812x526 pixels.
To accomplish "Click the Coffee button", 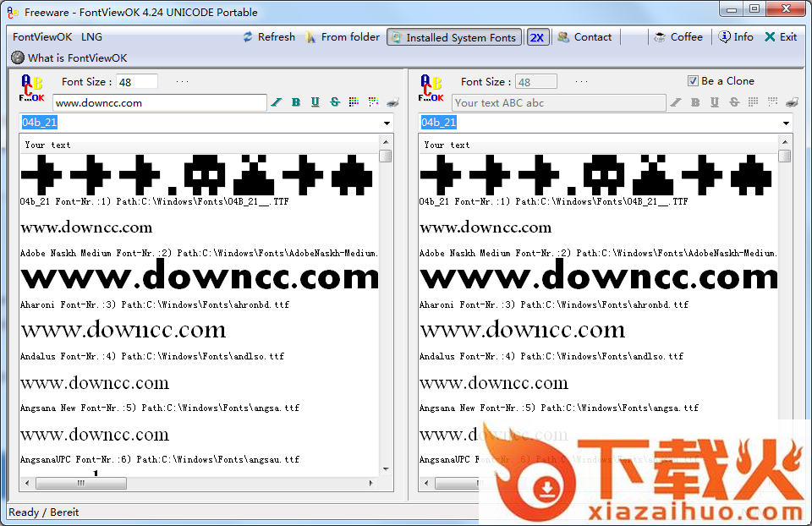I will (678, 37).
